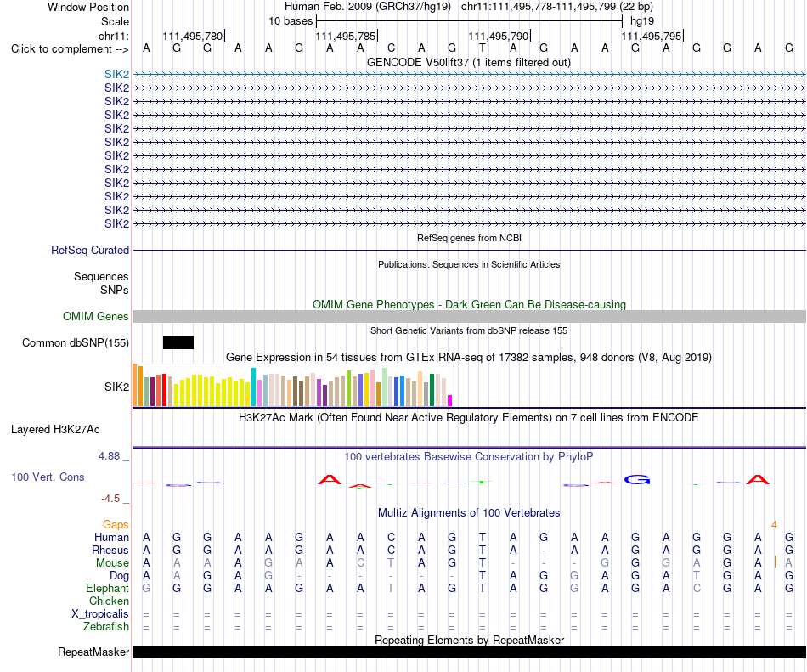The width and height of the screenshot is (807, 672).
Task: Click the SNPs track label
Action: pyautogui.click(x=115, y=291)
